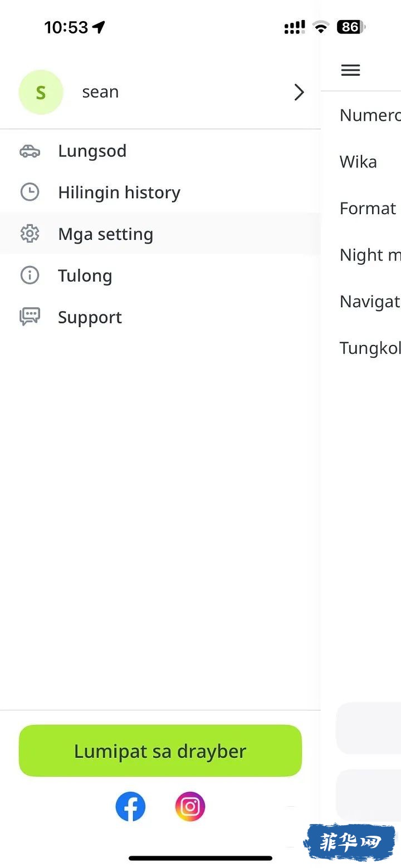Screen dimensions: 401x868
Task: Go to Tulong help entry
Action: tap(85, 275)
